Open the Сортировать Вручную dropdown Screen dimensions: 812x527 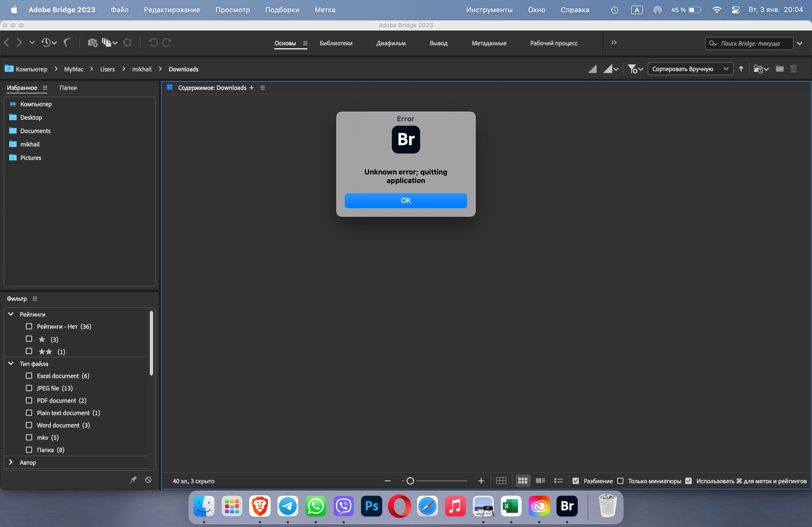[690, 69]
